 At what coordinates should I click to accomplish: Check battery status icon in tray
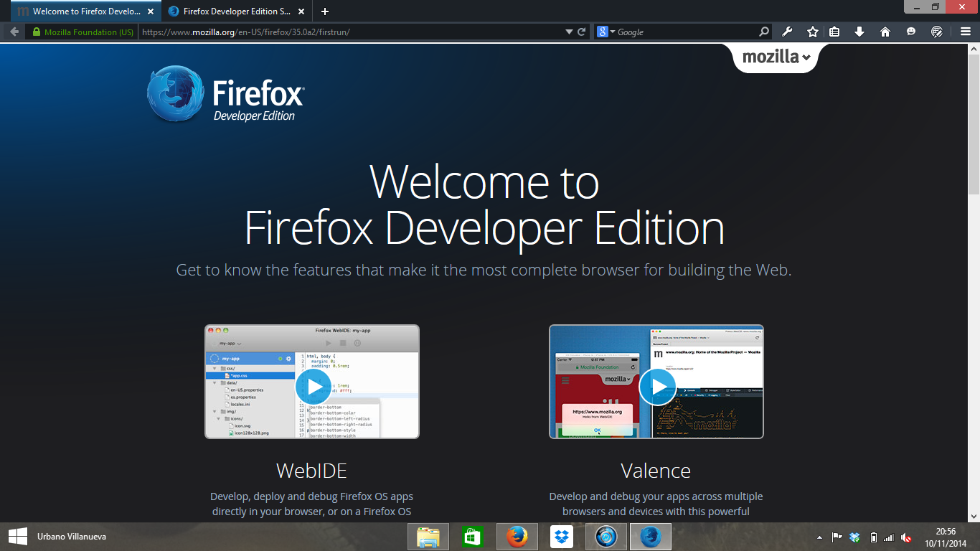click(873, 537)
